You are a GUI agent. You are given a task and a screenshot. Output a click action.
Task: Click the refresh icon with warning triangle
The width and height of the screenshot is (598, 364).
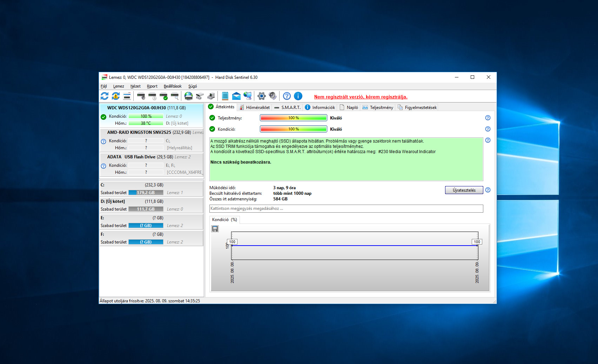116,96
